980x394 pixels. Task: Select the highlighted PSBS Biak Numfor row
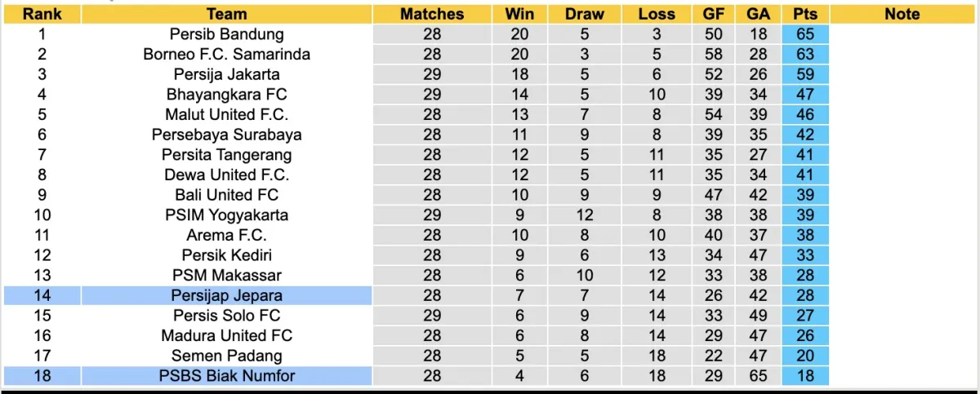pos(226,375)
